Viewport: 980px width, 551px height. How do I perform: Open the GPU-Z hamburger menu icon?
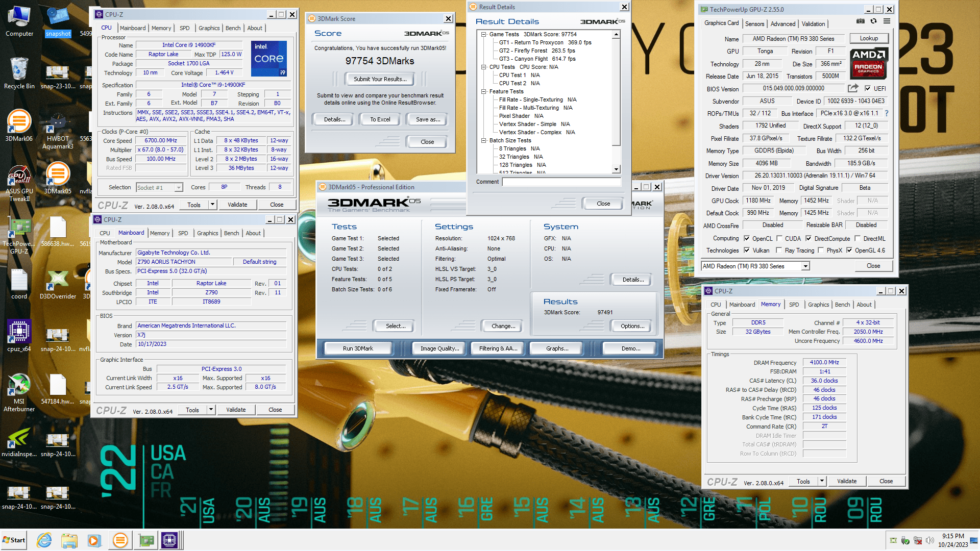tap(887, 21)
